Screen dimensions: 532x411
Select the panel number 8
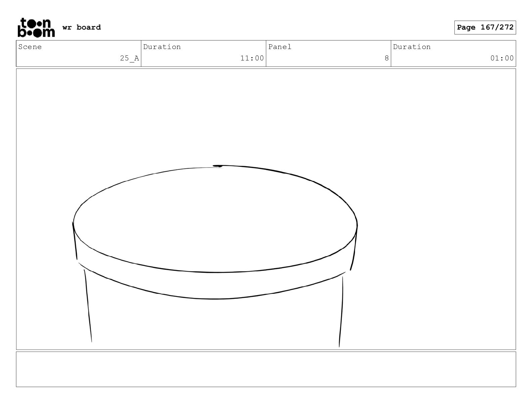click(387, 58)
